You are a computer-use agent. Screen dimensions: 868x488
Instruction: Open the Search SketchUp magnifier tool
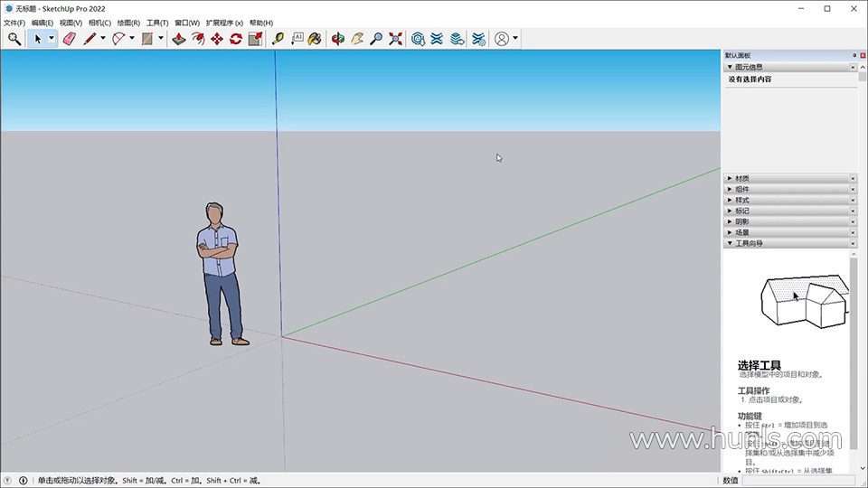coord(14,39)
